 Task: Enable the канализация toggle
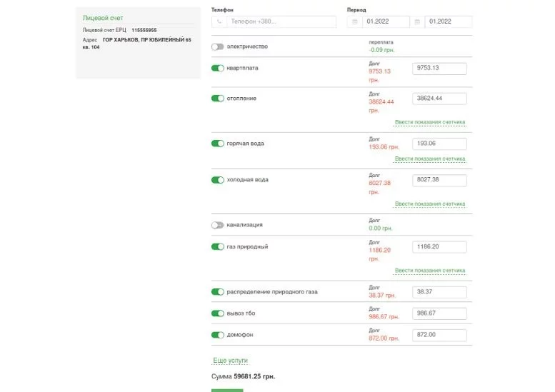(x=218, y=225)
